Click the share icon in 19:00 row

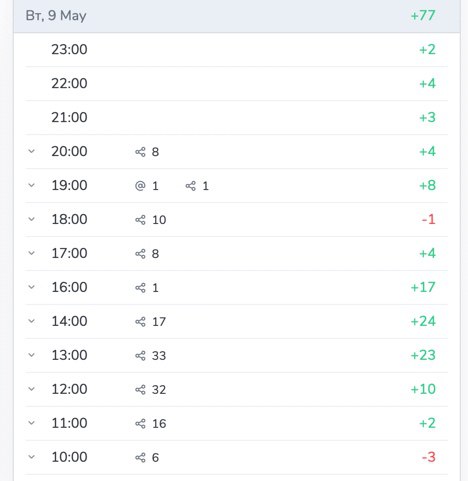pos(191,186)
